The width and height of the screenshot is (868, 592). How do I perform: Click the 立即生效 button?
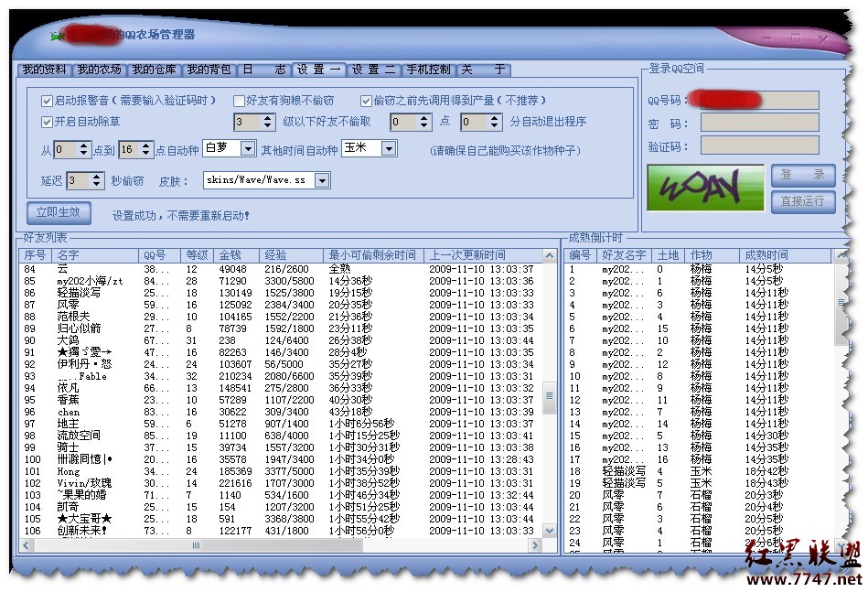point(59,212)
